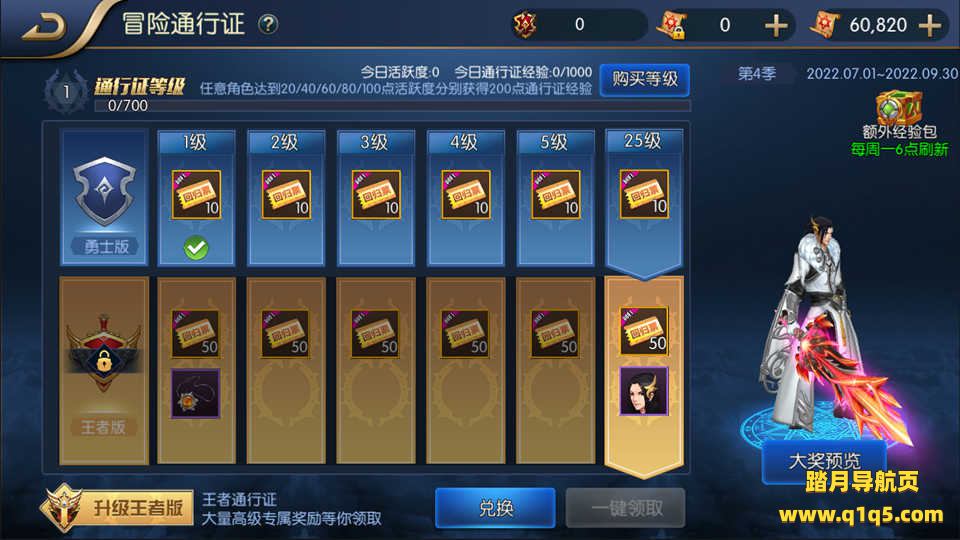
Task: Click the necklace reward under level 1
Action: 195,393
